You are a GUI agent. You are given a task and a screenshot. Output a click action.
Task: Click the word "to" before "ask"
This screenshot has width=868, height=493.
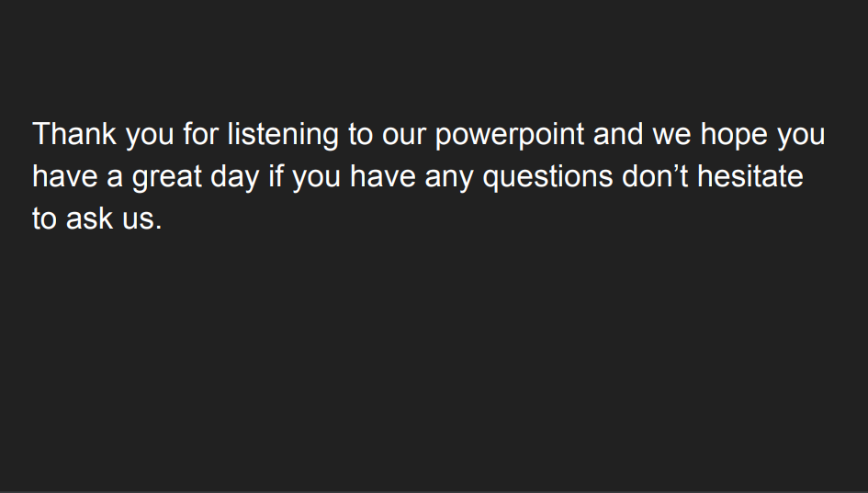(45, 219)
